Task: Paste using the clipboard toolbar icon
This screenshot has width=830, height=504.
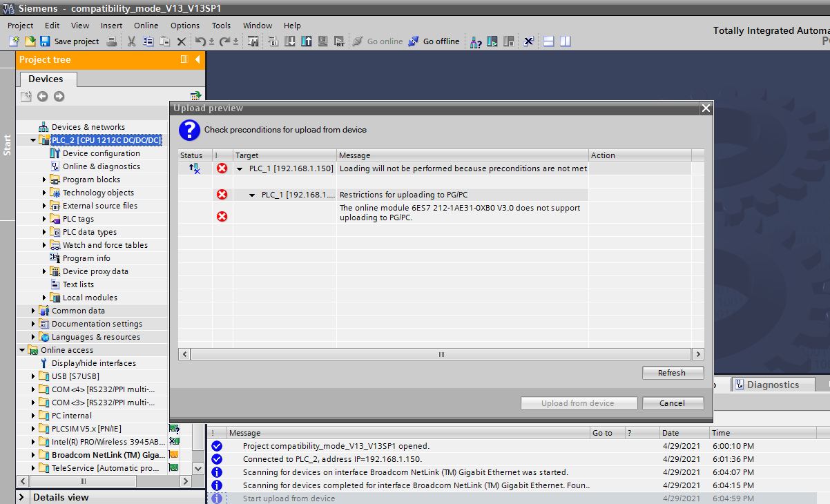Action: [164, 41]
